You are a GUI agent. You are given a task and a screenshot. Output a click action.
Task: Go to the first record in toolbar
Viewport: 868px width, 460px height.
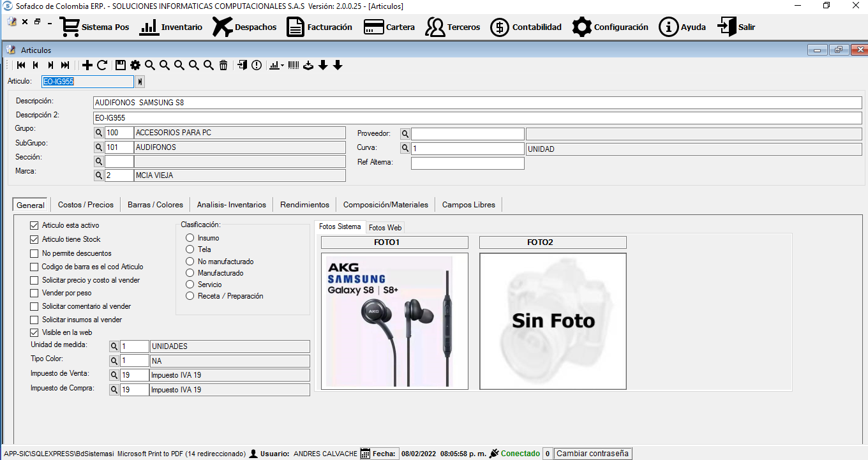(21, 65)
